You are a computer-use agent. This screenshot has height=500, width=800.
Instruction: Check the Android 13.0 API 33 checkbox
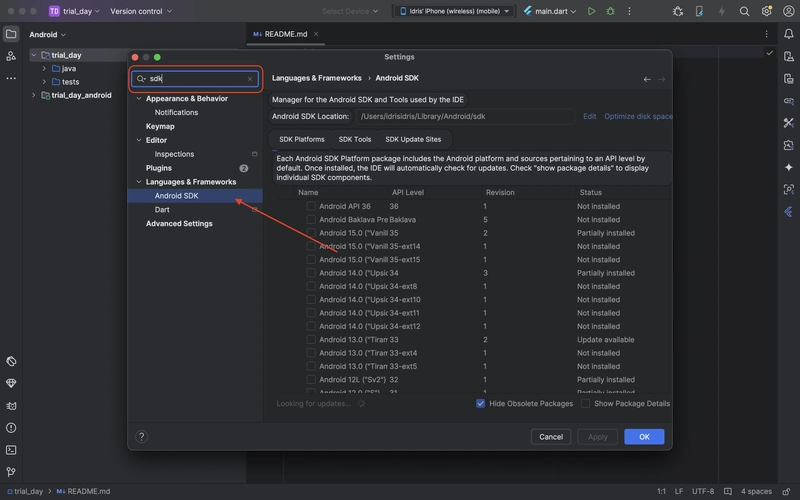311,339
